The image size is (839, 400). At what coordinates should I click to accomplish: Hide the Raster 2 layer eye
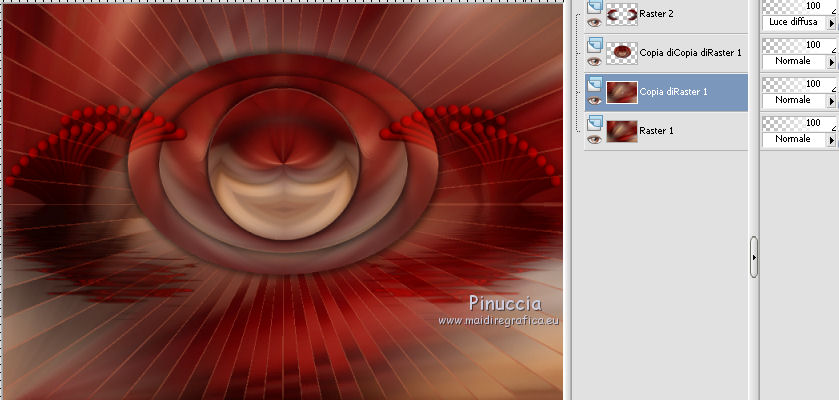tap(594, 22)
